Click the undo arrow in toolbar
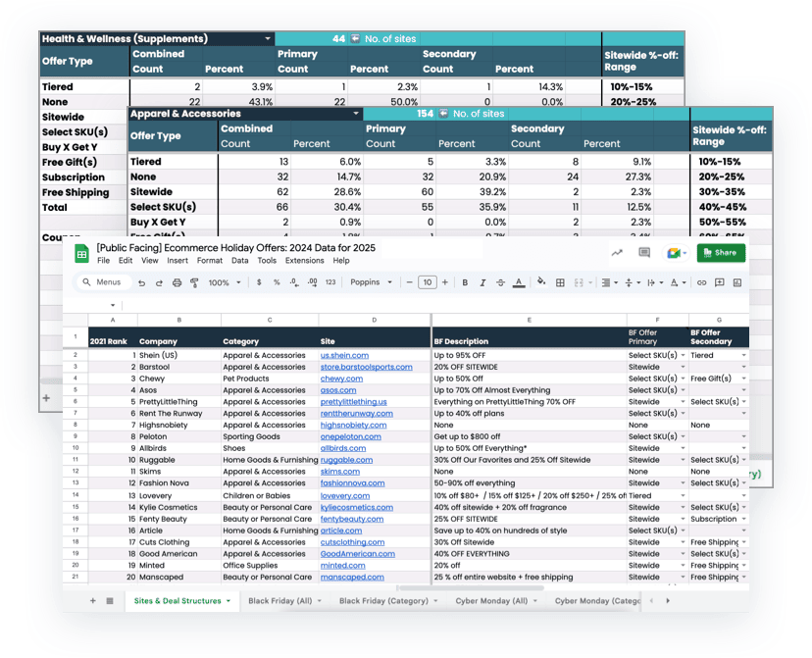This screenshot has height=658, width=812. click(x=142, y=282)
